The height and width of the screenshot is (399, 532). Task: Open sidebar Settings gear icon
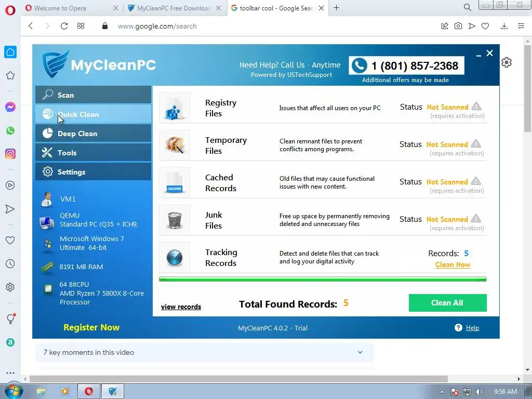pos(10,287)
